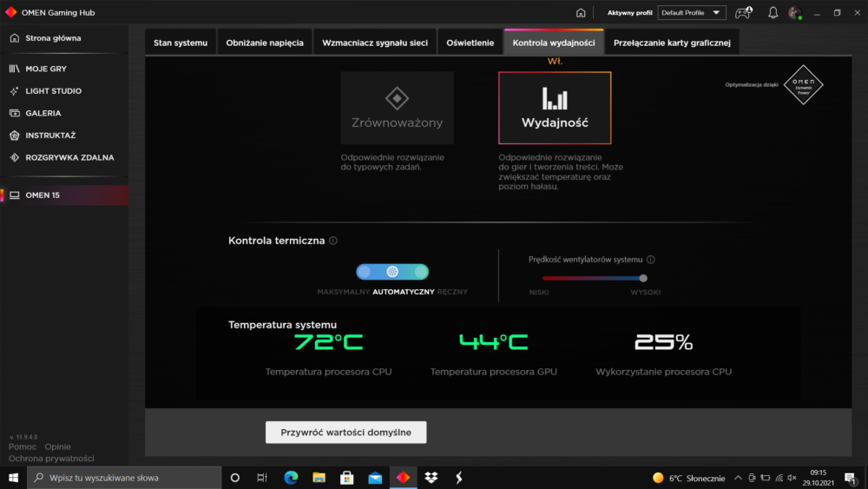Viewport: 868px width, 489px height.
Task: Click the OMEN Gaming Hub logo icon
Action: click(x=10, y=12)
